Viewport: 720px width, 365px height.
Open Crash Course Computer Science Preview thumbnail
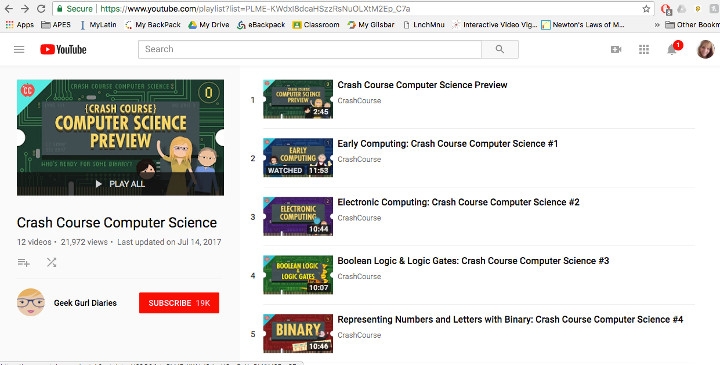[x=298, y=99]
